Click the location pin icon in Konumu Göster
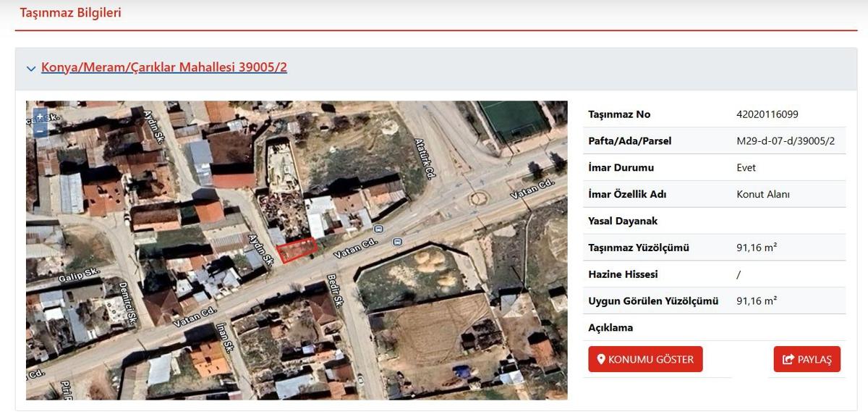 pos(600,359)
